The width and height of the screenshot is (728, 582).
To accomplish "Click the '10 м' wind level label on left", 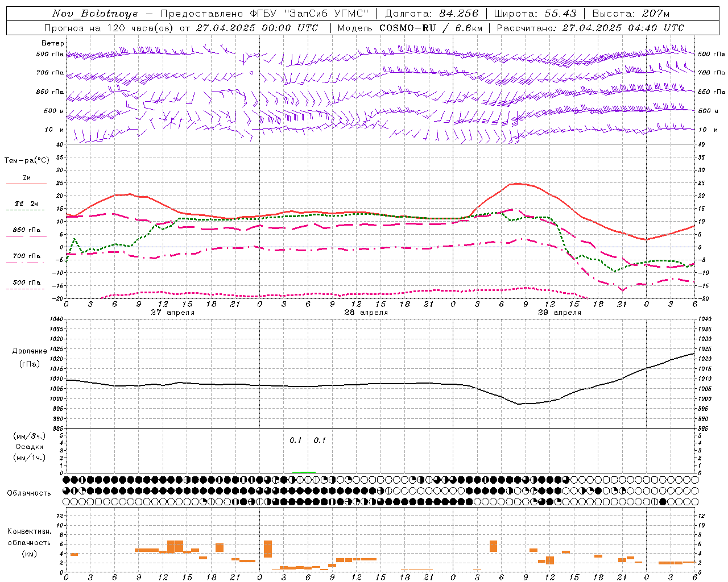I will point(54,130).
